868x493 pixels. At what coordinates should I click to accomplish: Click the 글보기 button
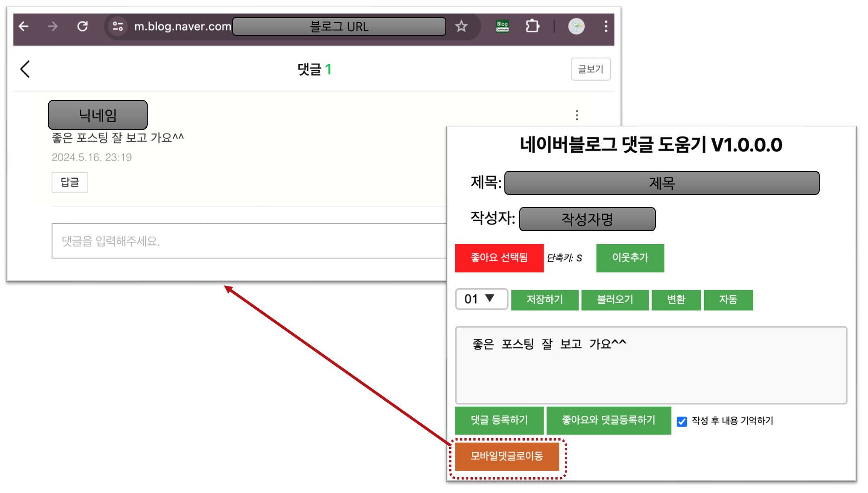pyautogui.click(x=590, y=69)
